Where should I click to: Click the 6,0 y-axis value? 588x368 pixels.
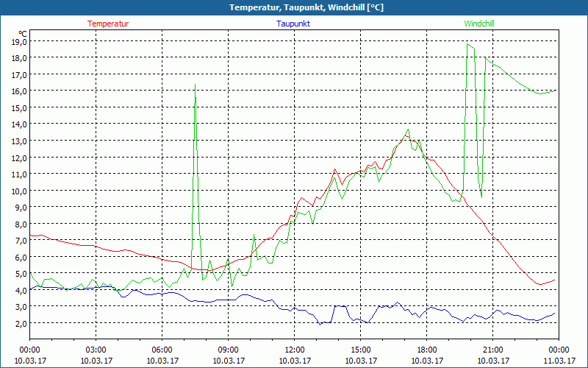(21, 257)
